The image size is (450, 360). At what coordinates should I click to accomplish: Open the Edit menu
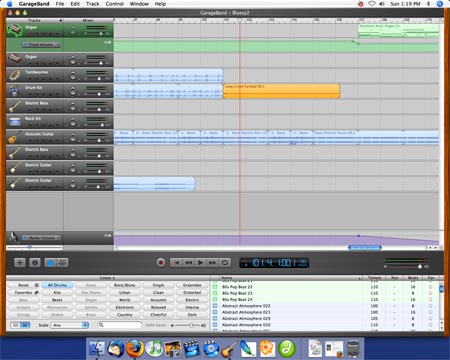coord(75,4)
